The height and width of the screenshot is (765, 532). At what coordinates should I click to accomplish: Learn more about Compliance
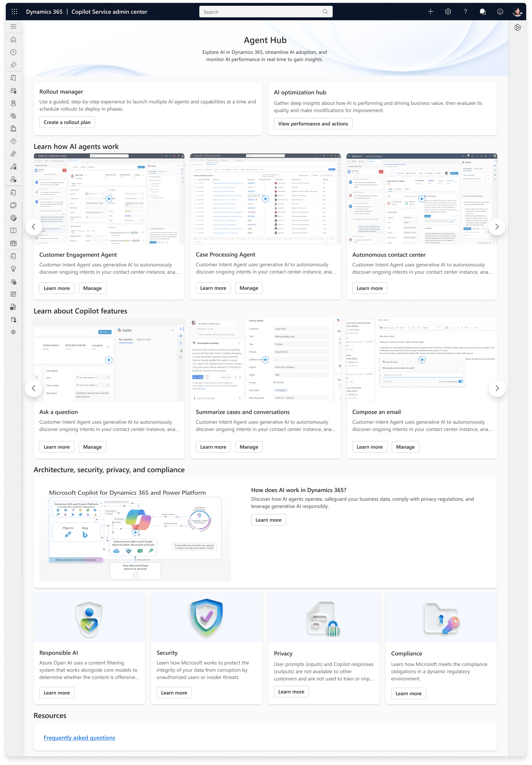tap(408, 693)
